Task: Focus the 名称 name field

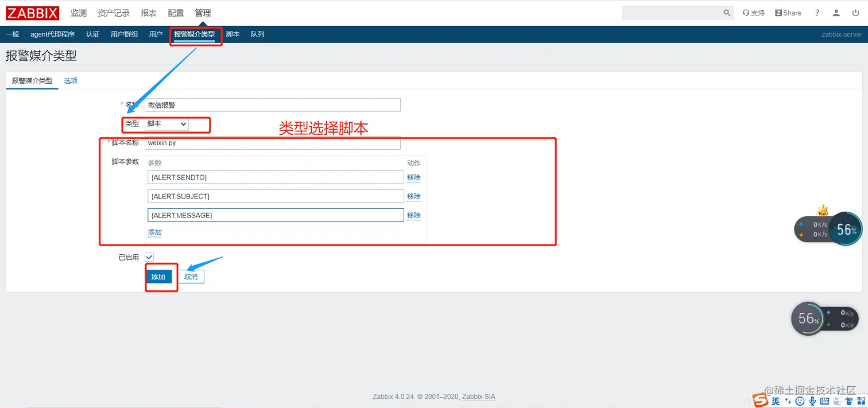Action: [273, 105]
